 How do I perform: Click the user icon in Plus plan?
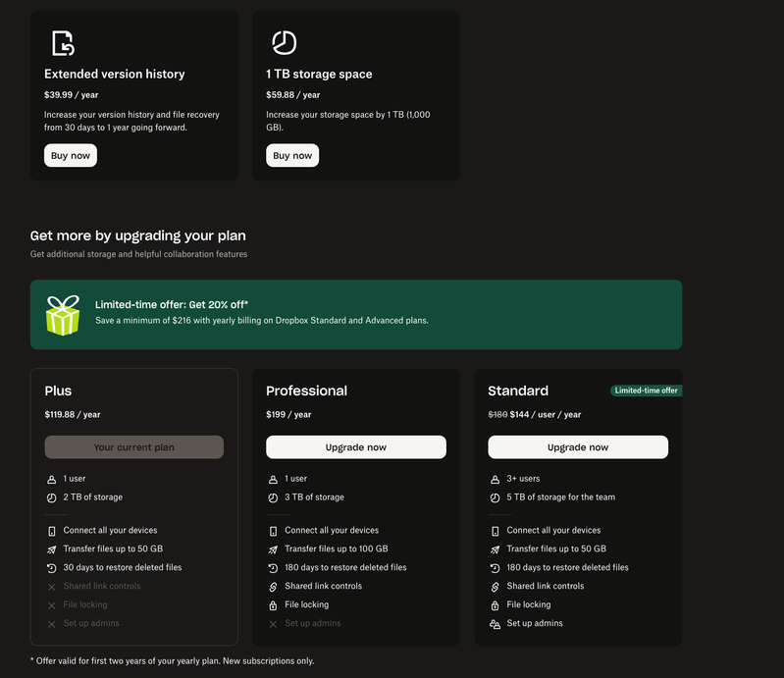pyautogui.click(x=52, y=479)
